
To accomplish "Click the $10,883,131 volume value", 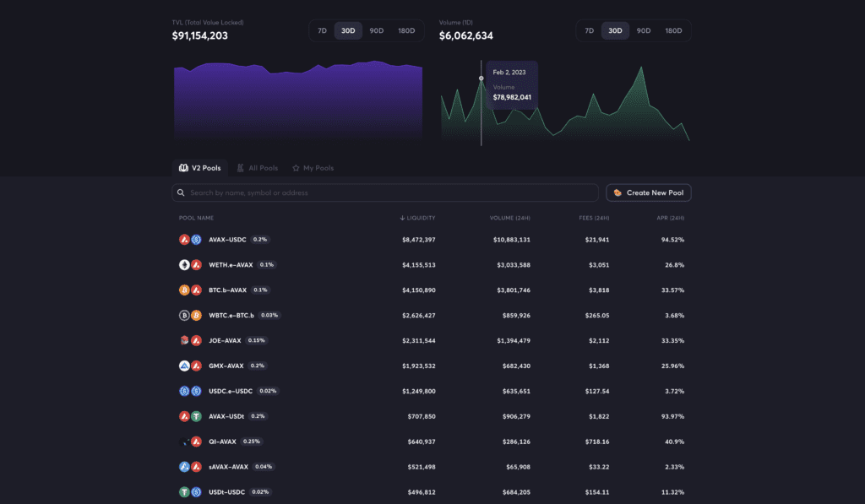I will 512,240.
